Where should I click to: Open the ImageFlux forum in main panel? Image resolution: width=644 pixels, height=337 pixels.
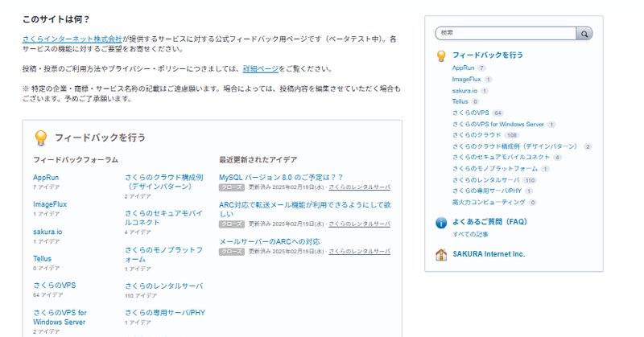[50, 204]
